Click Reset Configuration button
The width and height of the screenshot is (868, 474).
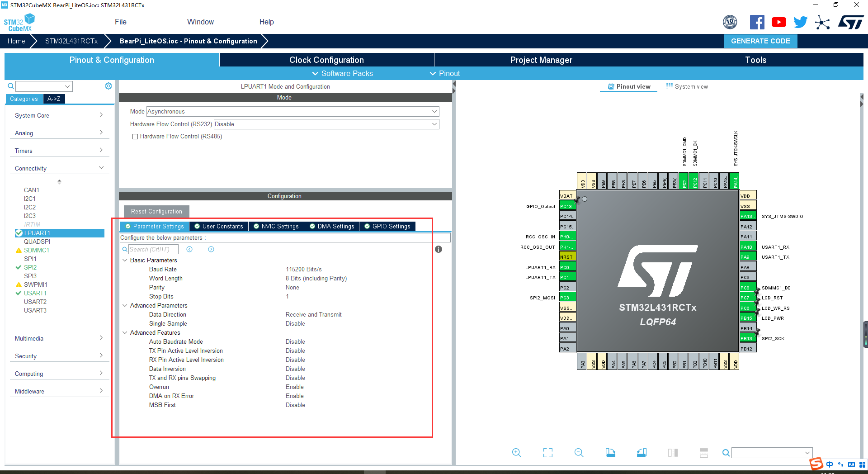click(x=156, y=211)
